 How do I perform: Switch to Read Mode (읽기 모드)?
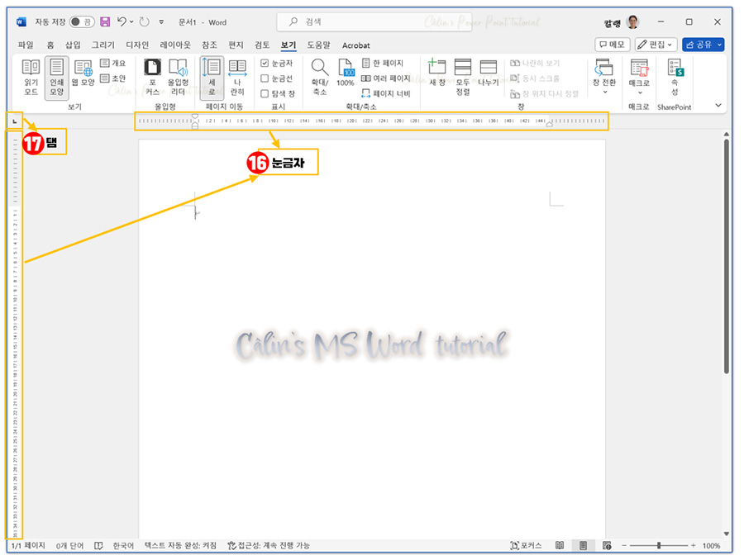point(31,78)
